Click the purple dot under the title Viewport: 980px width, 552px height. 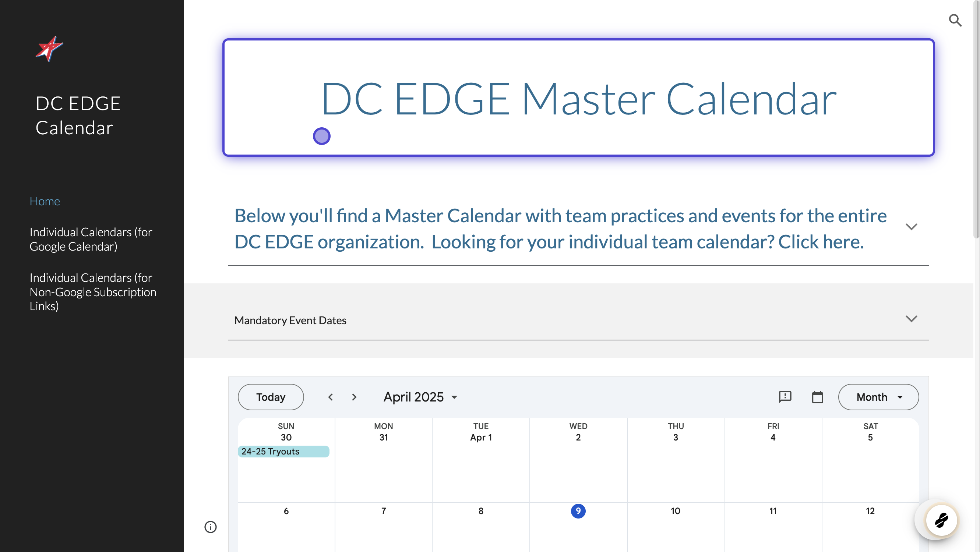coord(321,136)
